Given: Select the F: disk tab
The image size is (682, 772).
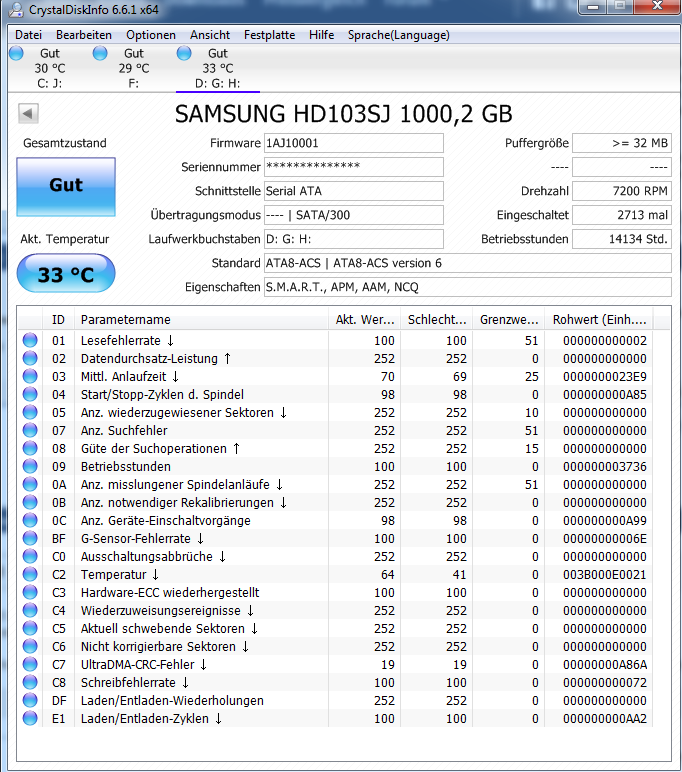Looking at the screenshot, I should 133,68.
